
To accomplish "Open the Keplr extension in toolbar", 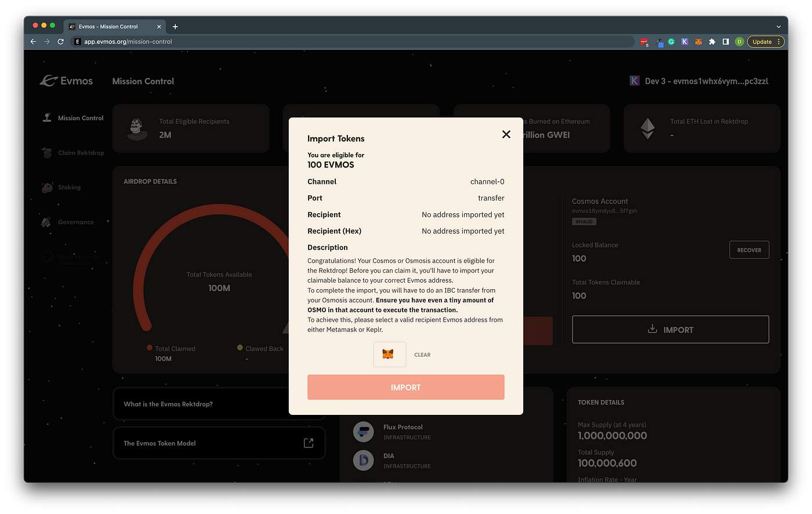I will [685, 42].
